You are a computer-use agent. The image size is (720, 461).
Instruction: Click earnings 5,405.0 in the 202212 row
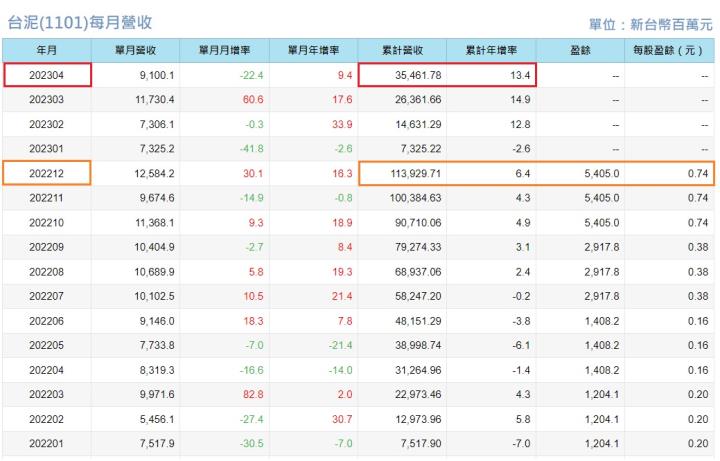coord(602,174)
